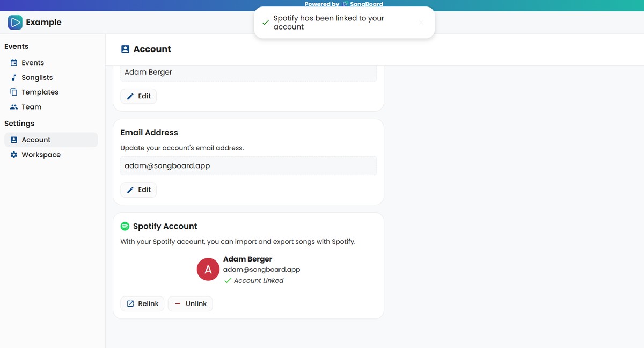Select Account in Settings
The image size is (644, 348).
[x=51, y=140]
